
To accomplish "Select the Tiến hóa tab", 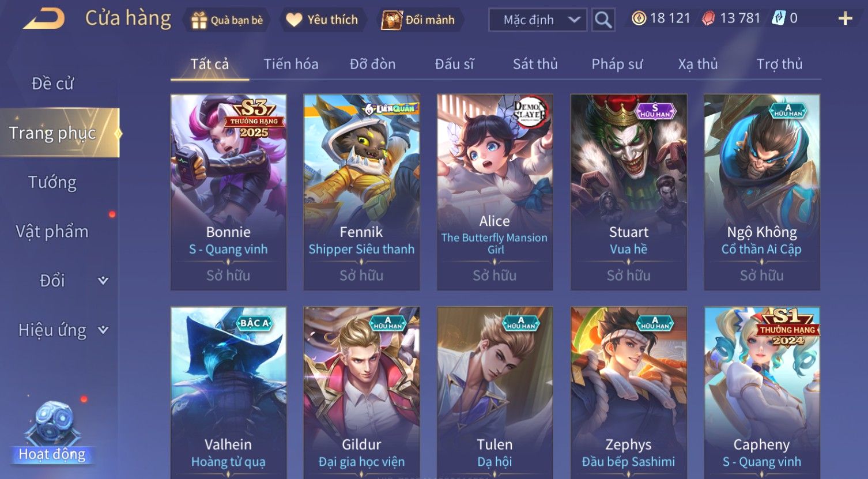I will (x=291, y=64).
